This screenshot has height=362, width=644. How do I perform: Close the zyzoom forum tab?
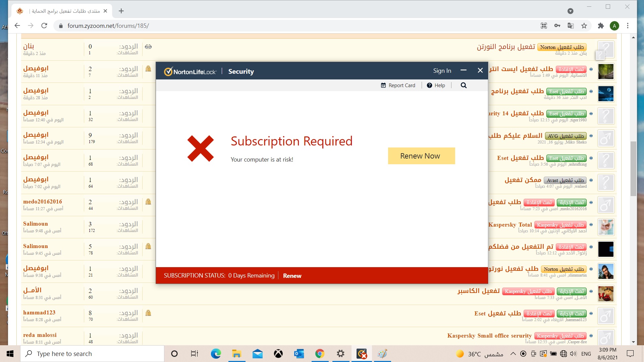[x=105, y=11]
